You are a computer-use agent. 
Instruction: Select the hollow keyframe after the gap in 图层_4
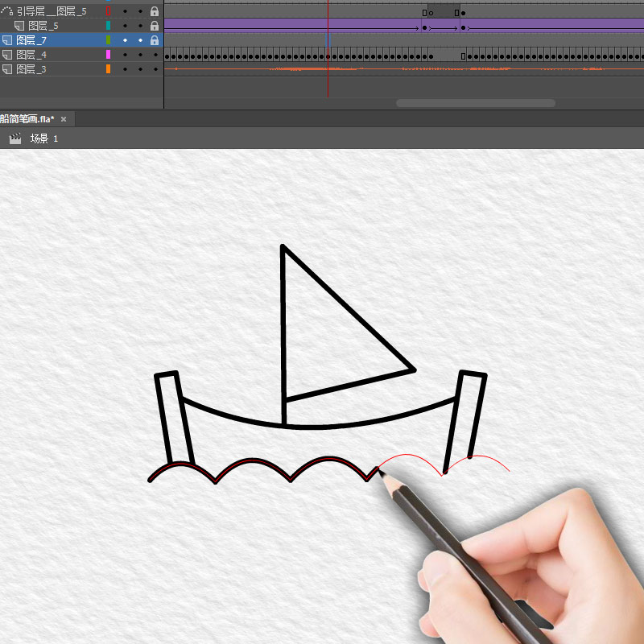point(464,56)
